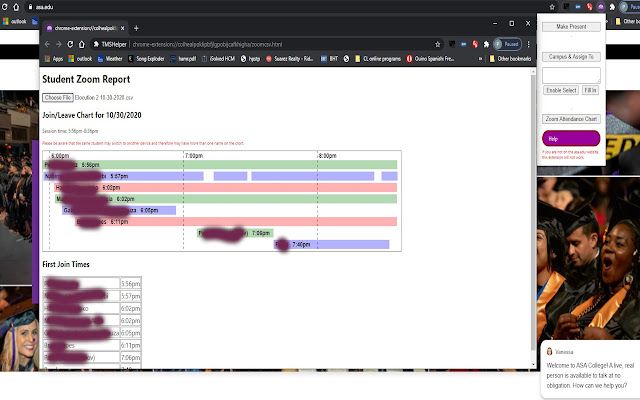Click the 6:11pm cell in First Join Times
This screenshot has height=400, width=640.
click(x=130, y=345)
